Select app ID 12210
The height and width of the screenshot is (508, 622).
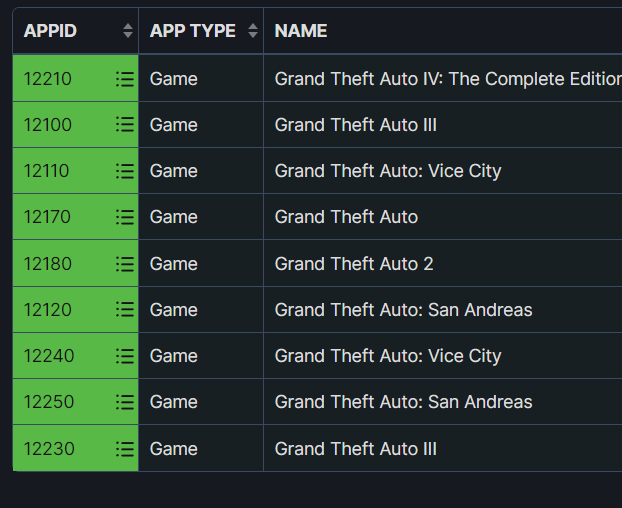pos(48,79)
